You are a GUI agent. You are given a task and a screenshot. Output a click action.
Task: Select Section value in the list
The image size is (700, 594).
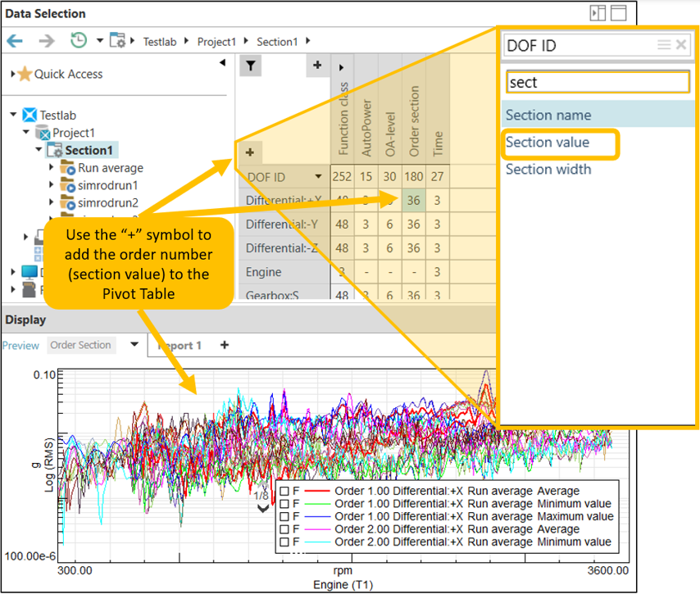tap(548, 143)
